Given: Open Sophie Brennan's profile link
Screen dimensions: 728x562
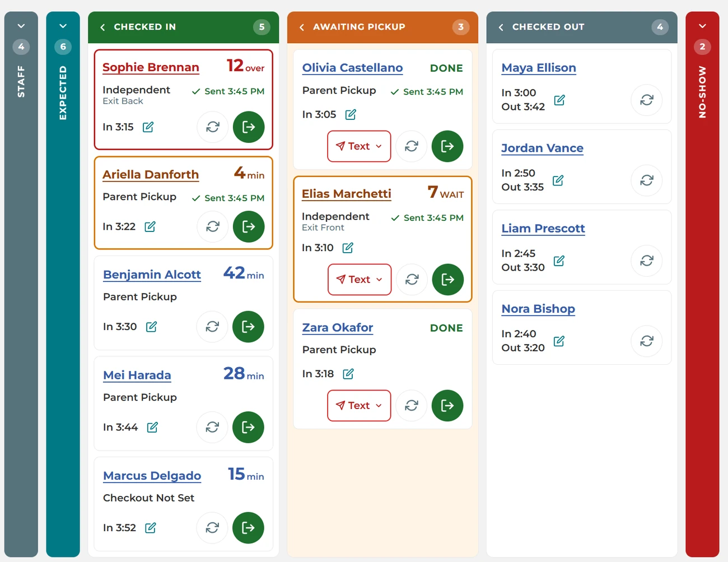Looking at the screenshot, I should point(151,67).
